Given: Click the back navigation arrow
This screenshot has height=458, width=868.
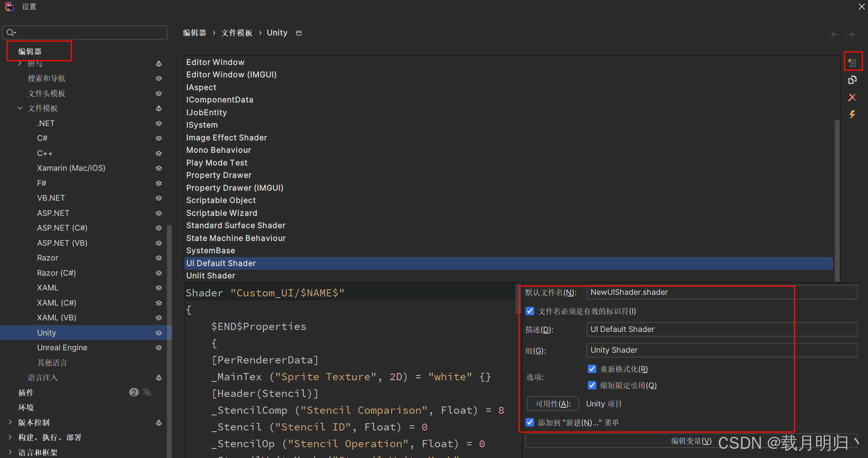Looking at the screenshot, I should [x=835, y=34].
